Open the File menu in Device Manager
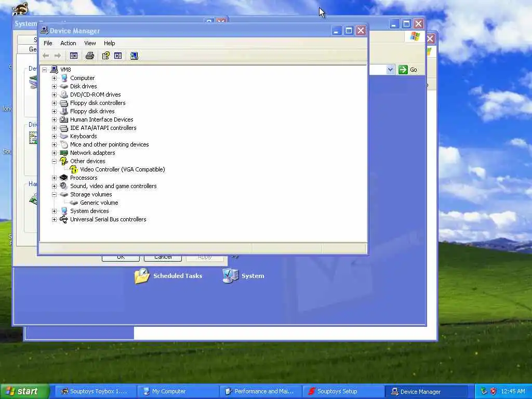The height and width of the screenshot is (399, 532). tap(48, 43)
